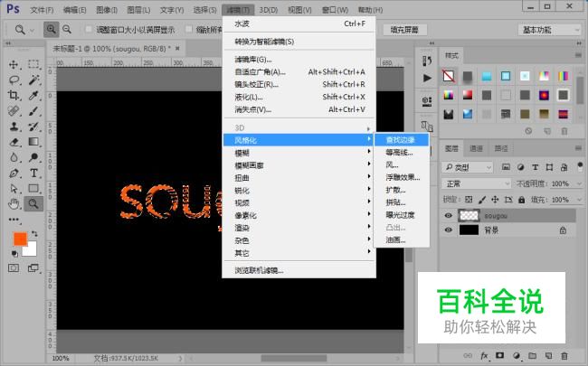Click Zoom In in options bar

coord(51,29)
